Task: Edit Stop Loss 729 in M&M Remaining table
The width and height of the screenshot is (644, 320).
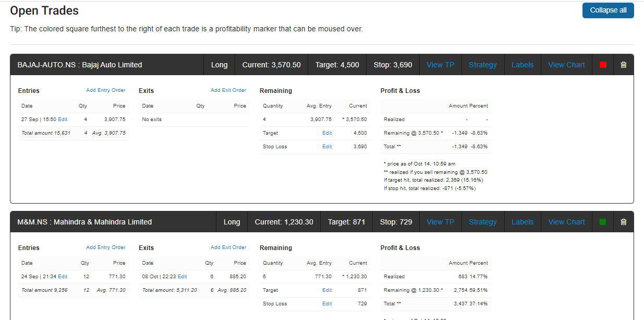Action: click(x=327, y=304)
